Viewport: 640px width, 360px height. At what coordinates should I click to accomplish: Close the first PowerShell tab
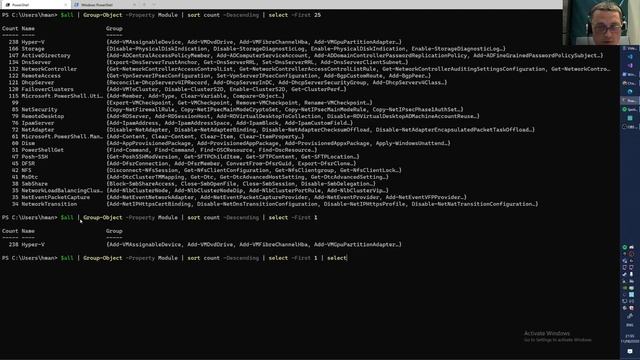(66, 4)
